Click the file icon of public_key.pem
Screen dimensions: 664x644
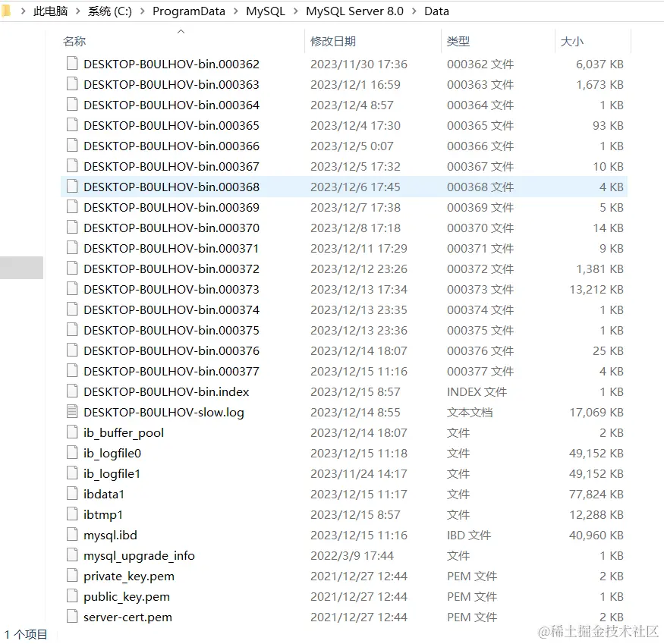coord(72,596)
